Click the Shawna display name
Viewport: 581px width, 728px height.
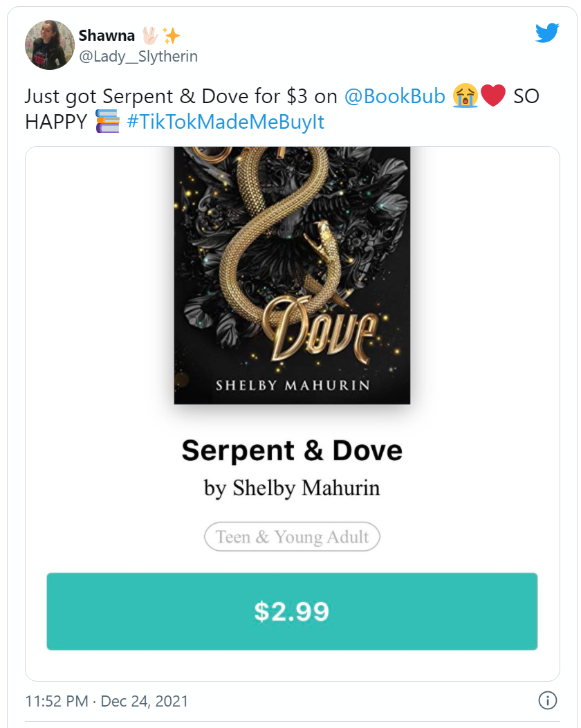(x=107, y=35)
